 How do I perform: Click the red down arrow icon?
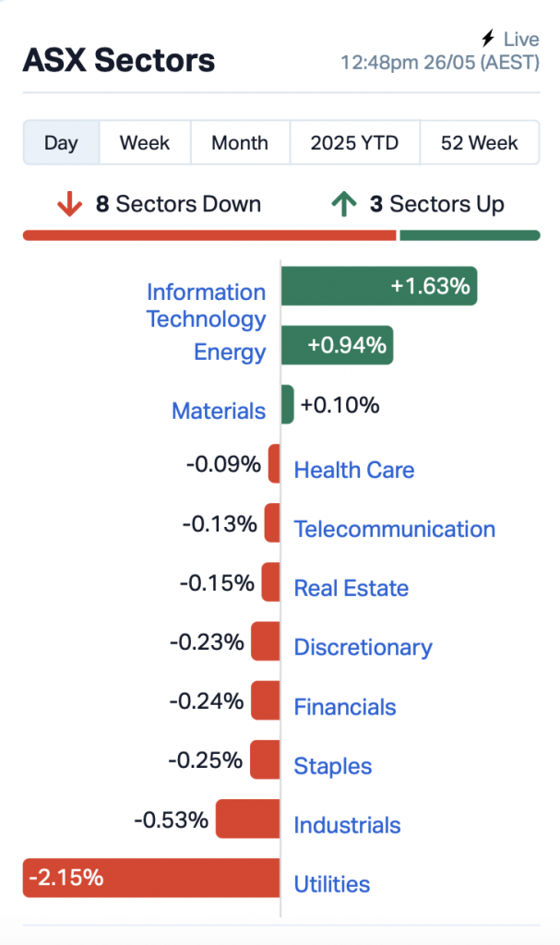pos(69,204)
